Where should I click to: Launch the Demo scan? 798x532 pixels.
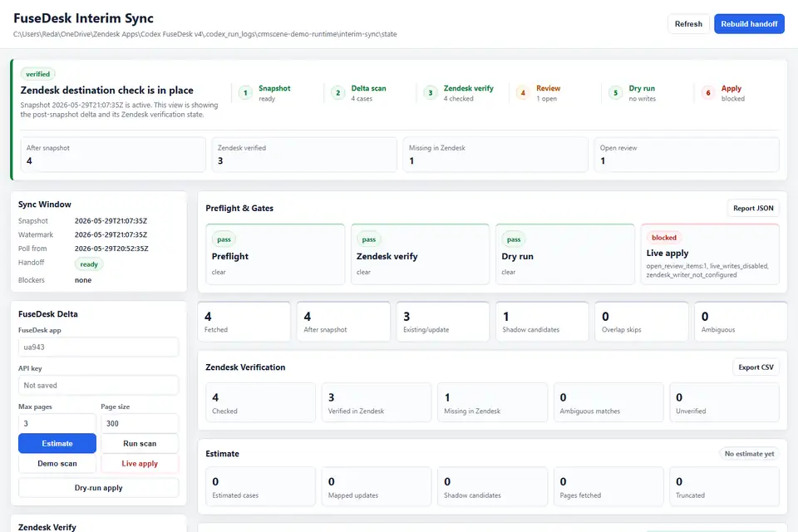point(57,463)
